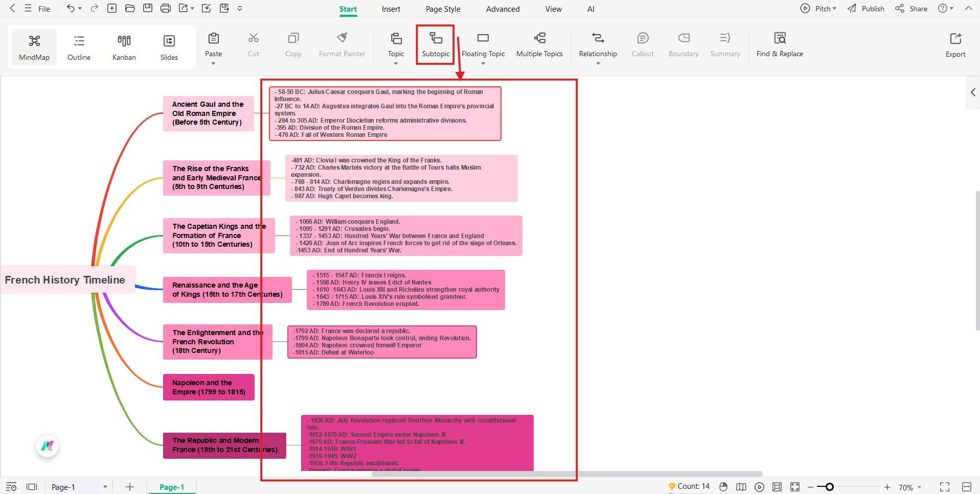
Task: Switch to the Insert ribbon tab
Action: point(391,9)
